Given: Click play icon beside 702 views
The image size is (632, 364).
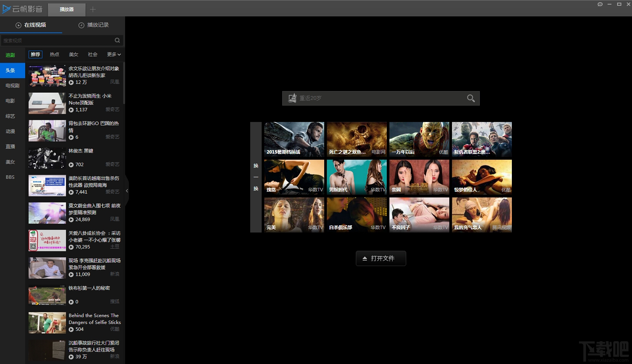Looking at the screenshot, I should click(71, 165).
